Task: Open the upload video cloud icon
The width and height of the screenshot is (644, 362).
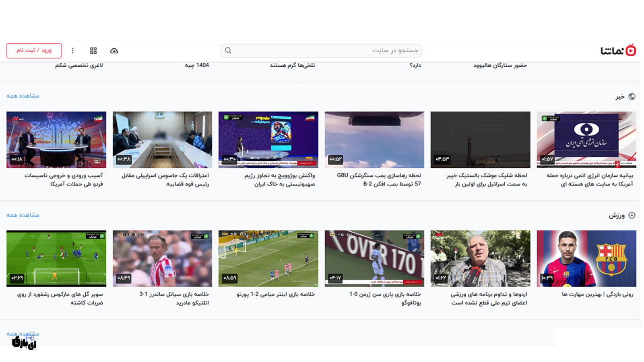Action: click(114, 51)
